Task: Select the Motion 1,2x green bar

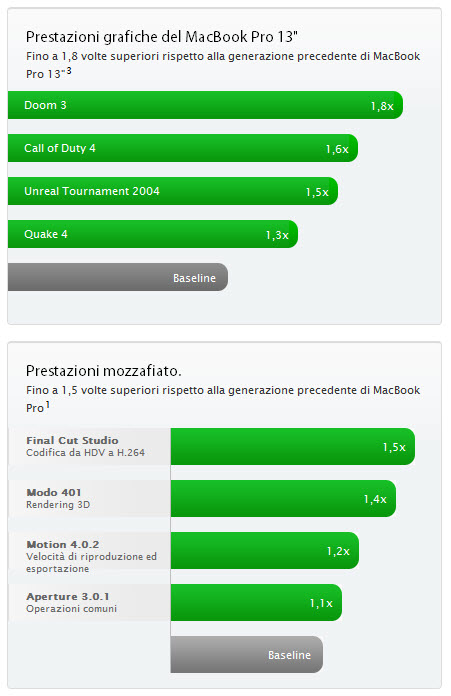Action: pos(265,550)
